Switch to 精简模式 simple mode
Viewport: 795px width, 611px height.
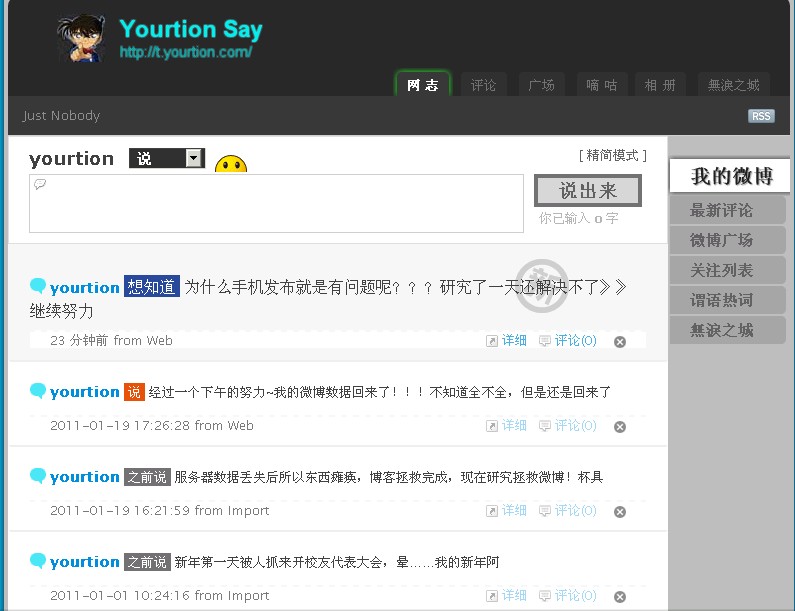pos(612,155)
